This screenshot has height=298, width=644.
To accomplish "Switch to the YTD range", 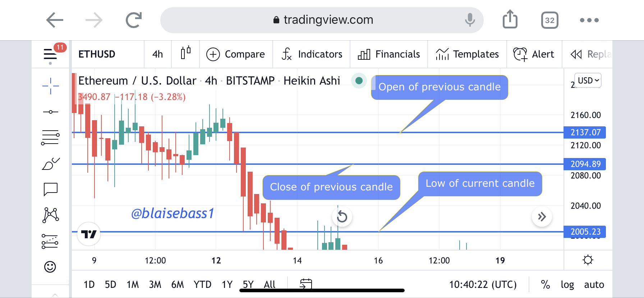I will 202,285.
